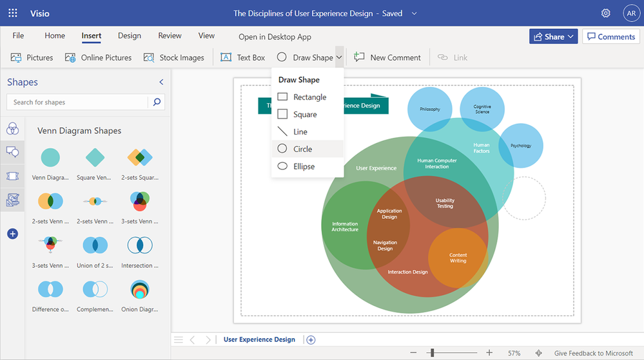Screen dimensions: 644x360
Task: Open the app launcher waffle icon
Action: pyautogui.click(x=13, y=13)
